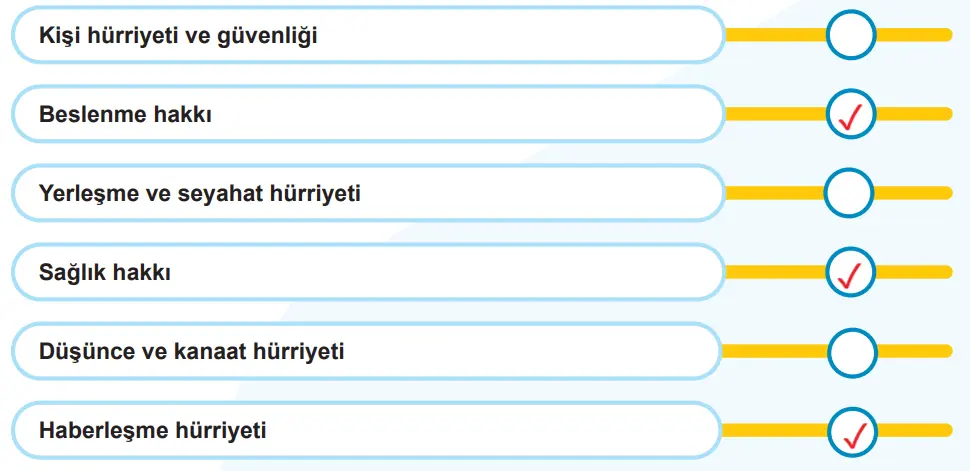Screen dimensions: 970x471
Task: Click the 'Beslenme hakkı' text box
Action: [x=366, y=114]
